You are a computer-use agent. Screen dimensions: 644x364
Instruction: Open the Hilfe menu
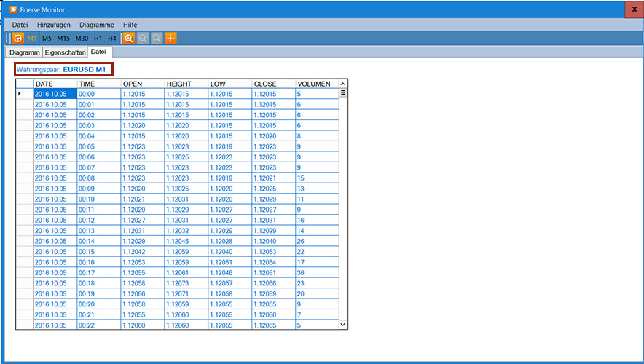[x=130, y=25]
